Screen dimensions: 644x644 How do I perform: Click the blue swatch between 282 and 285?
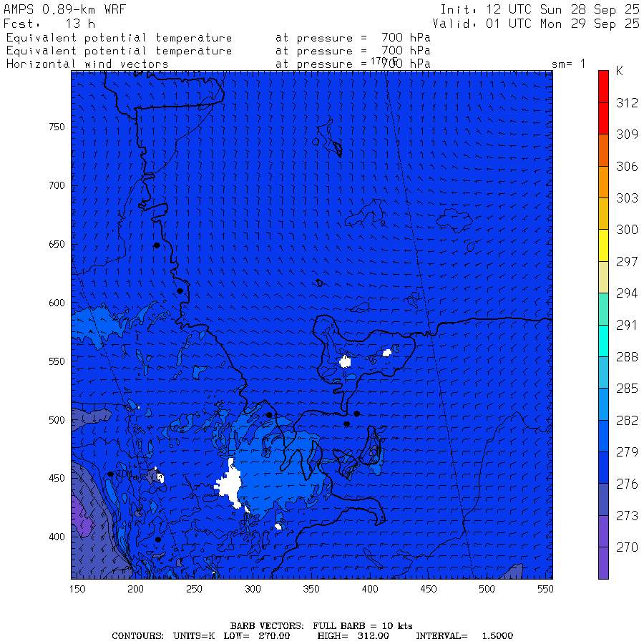click(x=603, y=404)
